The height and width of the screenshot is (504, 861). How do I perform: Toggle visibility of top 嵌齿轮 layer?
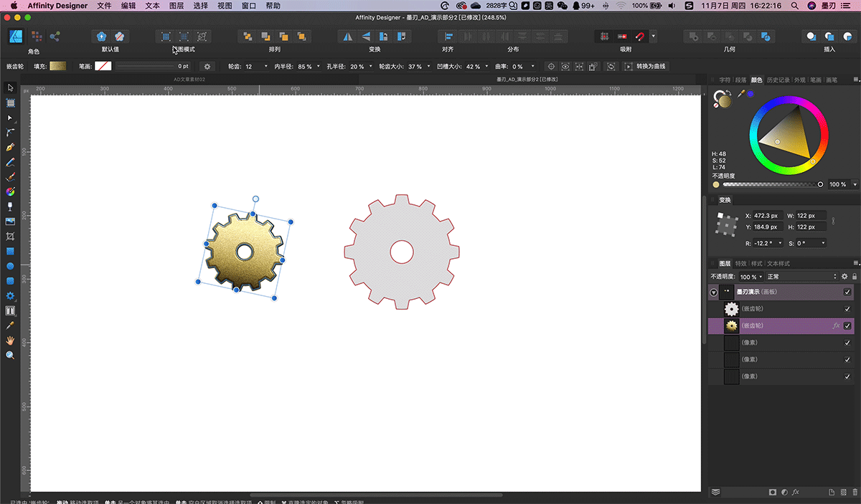(x=847, y=309)
